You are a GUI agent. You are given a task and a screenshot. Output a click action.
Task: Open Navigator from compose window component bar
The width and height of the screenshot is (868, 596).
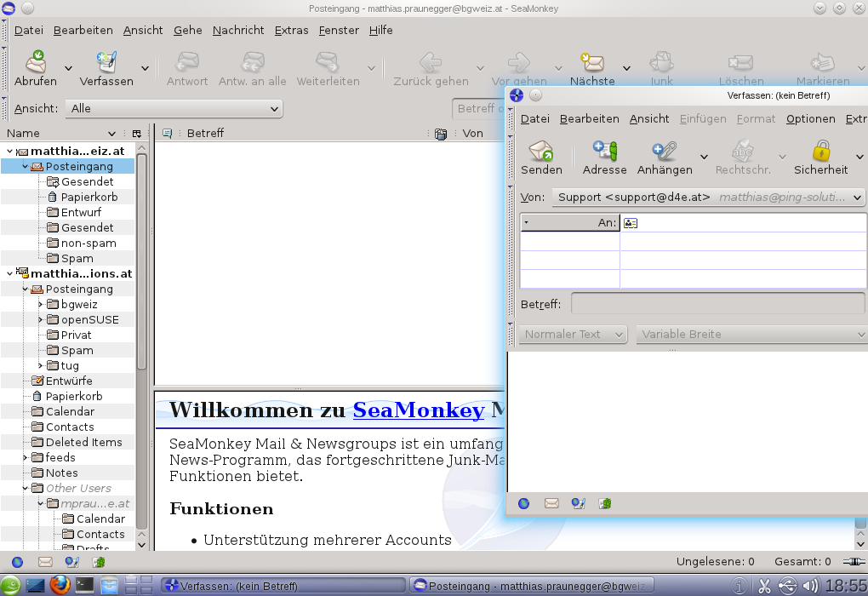click(x=523, y=503)
